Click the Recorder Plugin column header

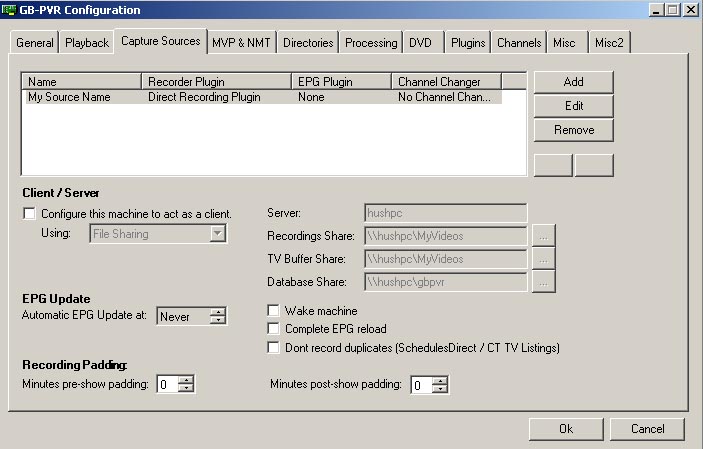click(217, 82)
